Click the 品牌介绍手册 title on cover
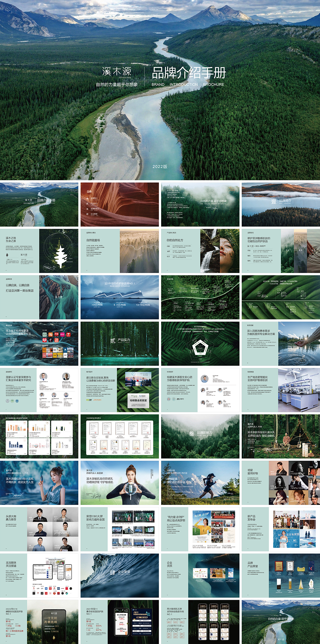 (189, 73)
